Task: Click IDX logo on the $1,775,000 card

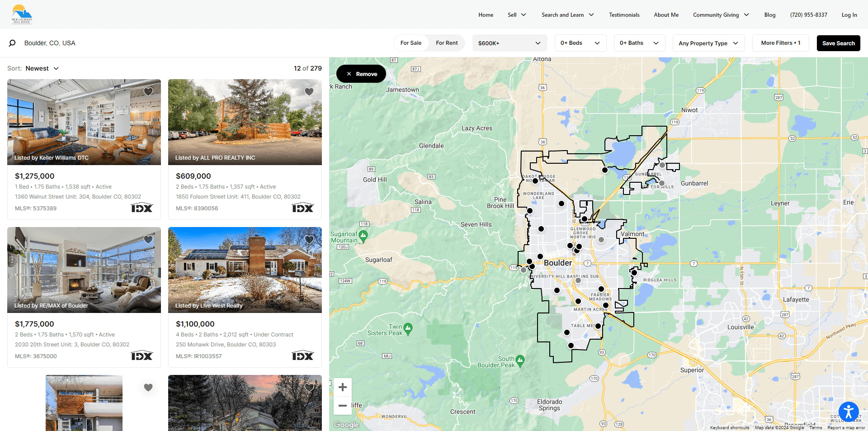Action: (142, 356)
